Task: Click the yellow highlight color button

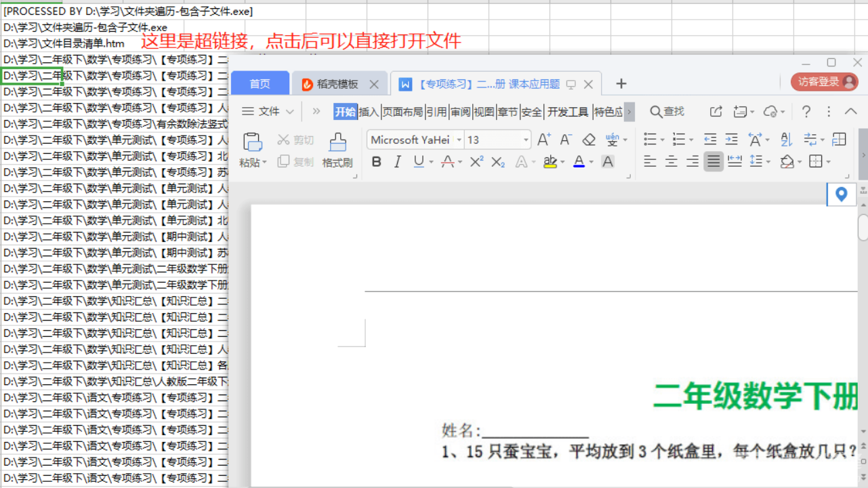Action: click(550, 161)
